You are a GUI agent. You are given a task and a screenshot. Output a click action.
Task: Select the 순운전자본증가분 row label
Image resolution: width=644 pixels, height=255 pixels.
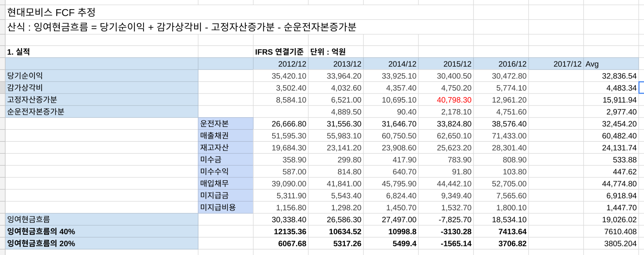102,111
